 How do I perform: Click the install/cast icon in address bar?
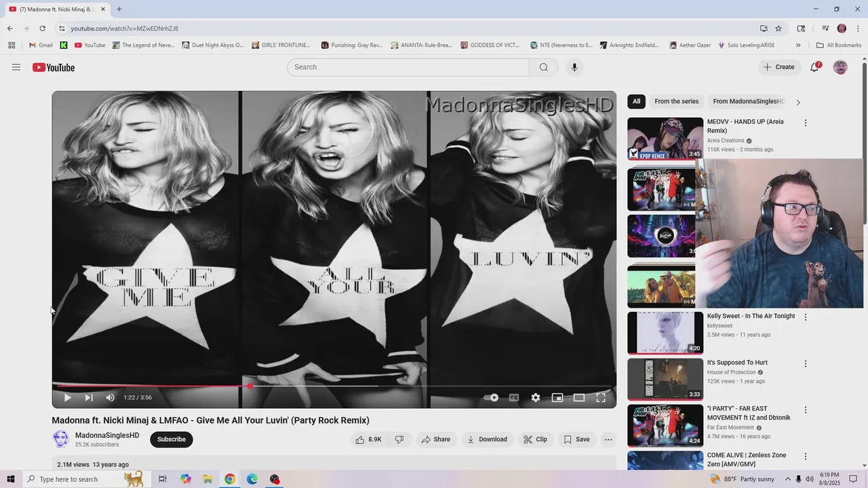pos(764,28)
